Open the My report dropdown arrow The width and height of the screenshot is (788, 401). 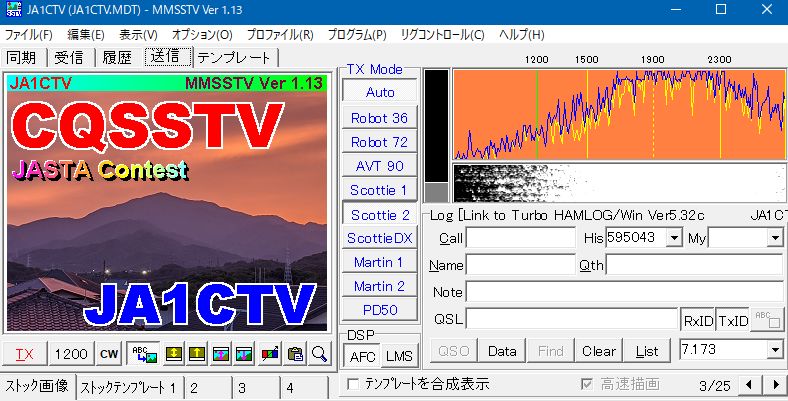pyautogui.click(x=774, y=238)
